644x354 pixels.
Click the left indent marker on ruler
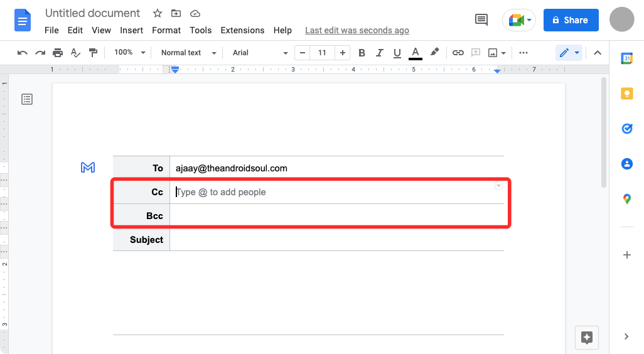[175, 71]
